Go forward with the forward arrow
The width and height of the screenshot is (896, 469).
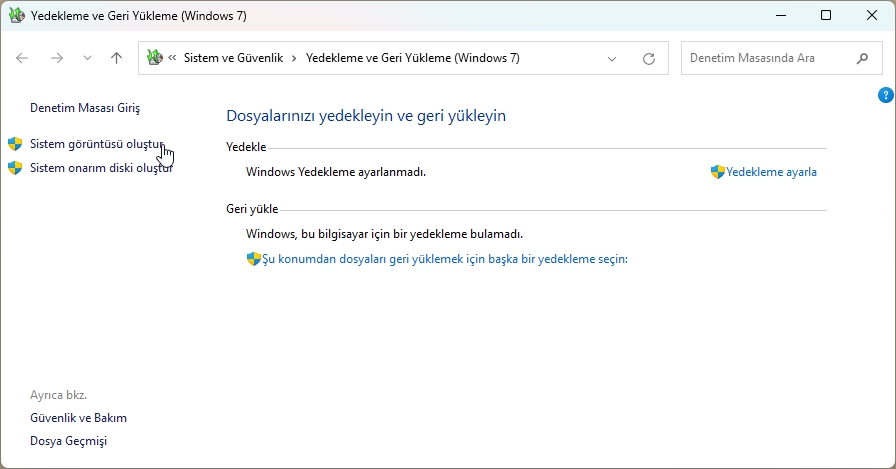pos(57,58)
